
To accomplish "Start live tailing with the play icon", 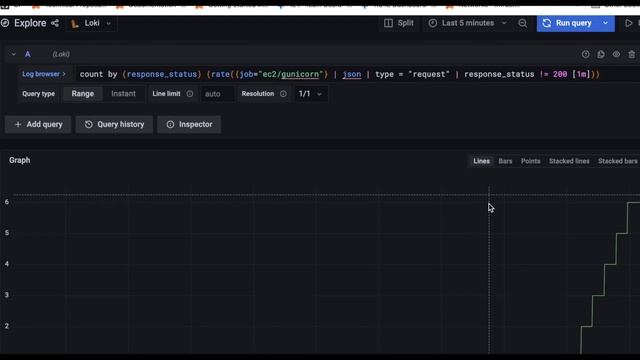I will (629, 23).
